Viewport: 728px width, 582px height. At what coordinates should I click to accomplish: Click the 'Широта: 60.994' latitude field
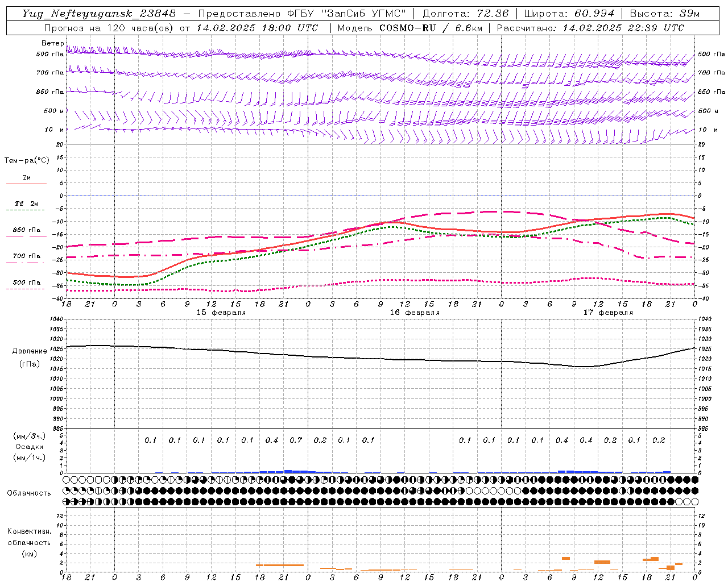pos(569,14)
